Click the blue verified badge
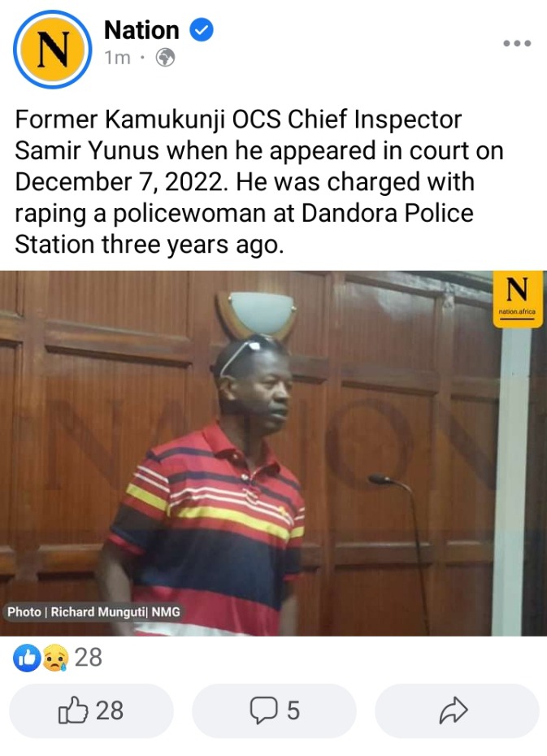Screen dimensions: 547x756 coord(201,30)
